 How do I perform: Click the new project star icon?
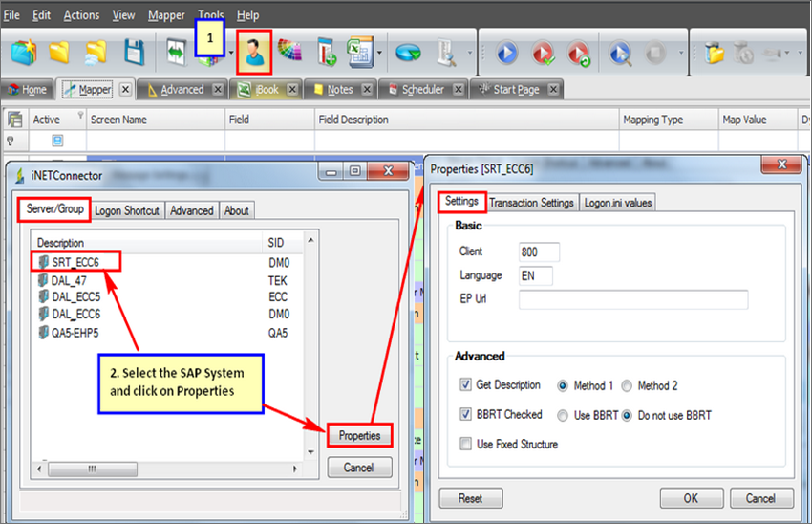click(x=24, y=53)
